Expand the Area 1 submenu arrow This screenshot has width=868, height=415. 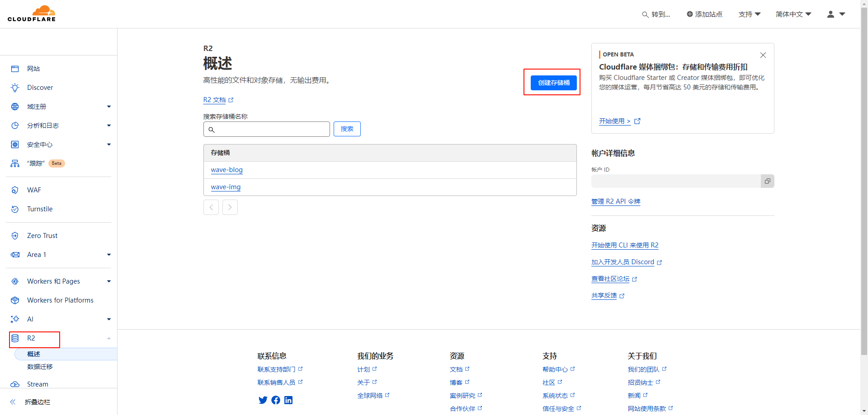(x=109, y=255)
